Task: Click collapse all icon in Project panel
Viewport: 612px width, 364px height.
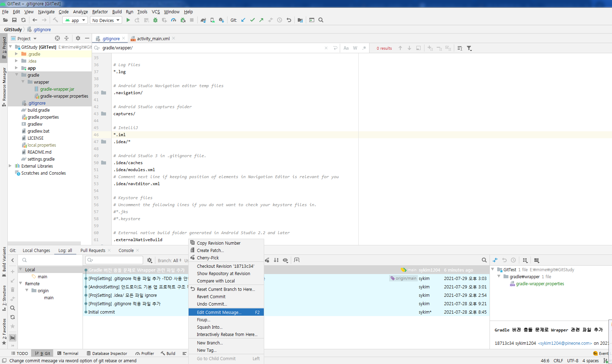Action: [x=66, y=38]
